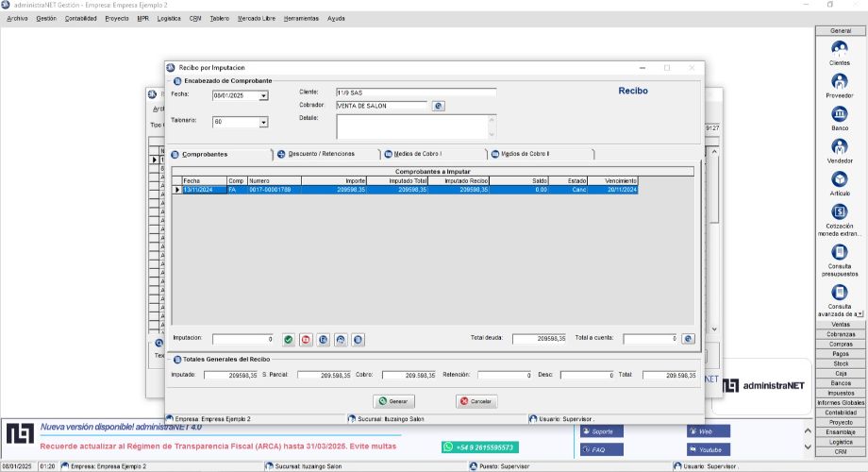Image resolution: width=868 pixels, height=472 pixels.
Task: Open the Impuestos sidebar section
Action: pyautogui.click(x=841, y=393)
